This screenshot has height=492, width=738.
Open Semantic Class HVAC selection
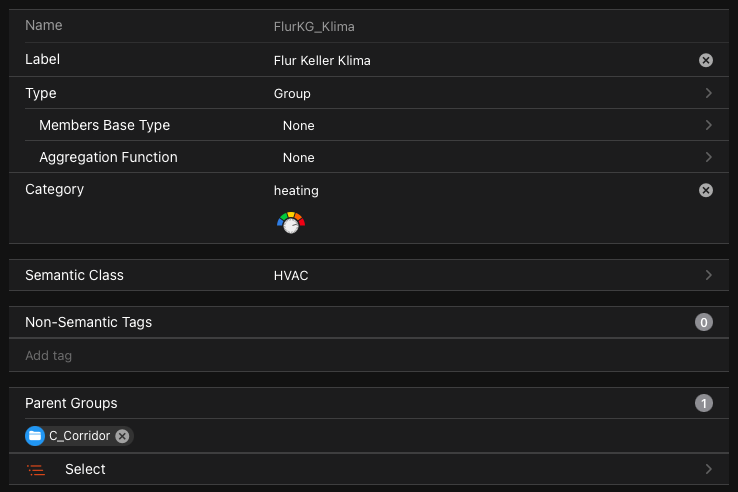708,275
